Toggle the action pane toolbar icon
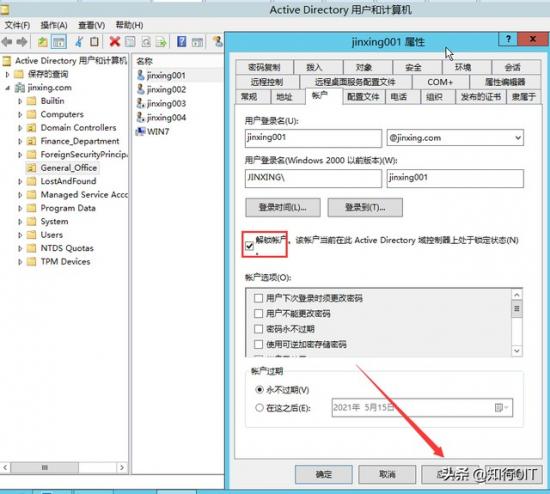 [197, 42]
